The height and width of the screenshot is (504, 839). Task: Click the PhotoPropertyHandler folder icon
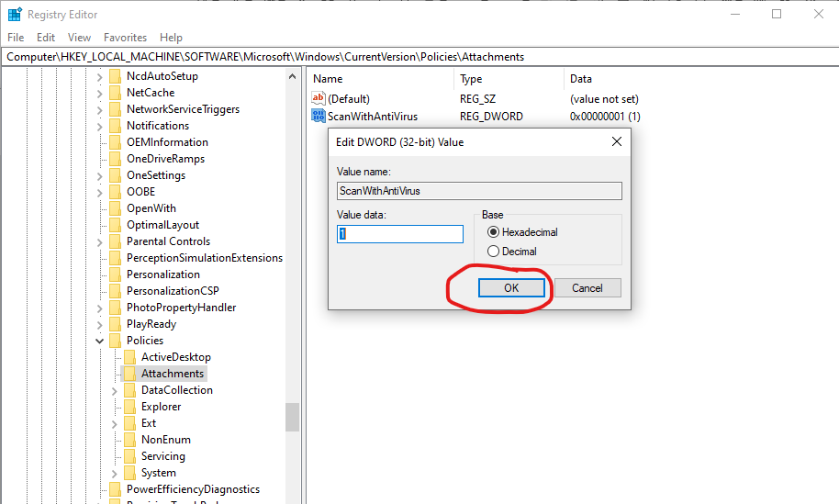tap(115, 308)
